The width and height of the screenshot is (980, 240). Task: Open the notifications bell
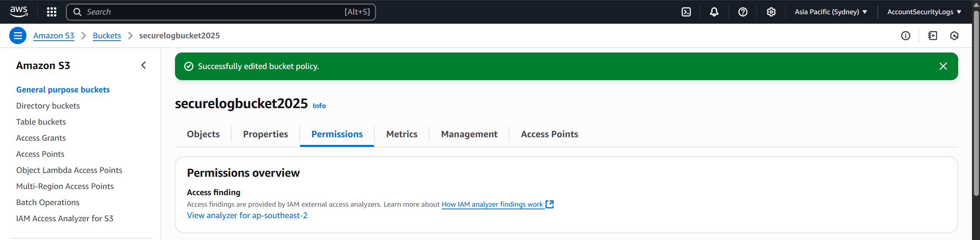pos(714,12)
